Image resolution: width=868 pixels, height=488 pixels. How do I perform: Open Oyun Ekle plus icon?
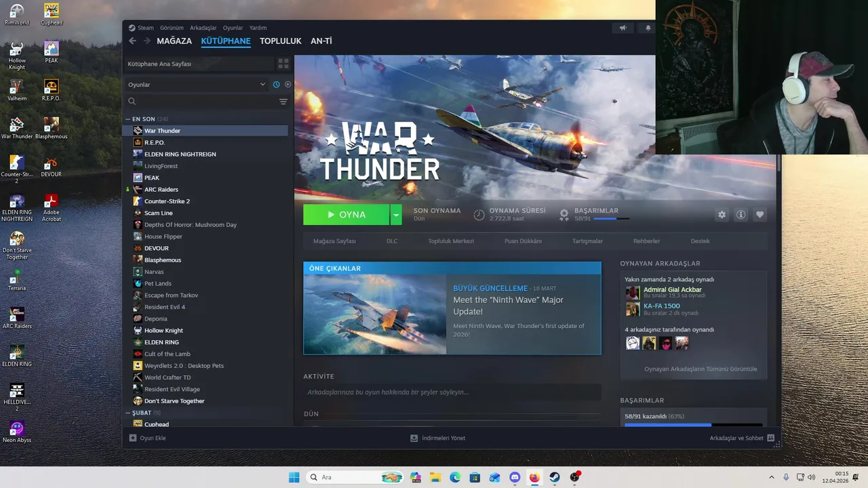point(133,438)
